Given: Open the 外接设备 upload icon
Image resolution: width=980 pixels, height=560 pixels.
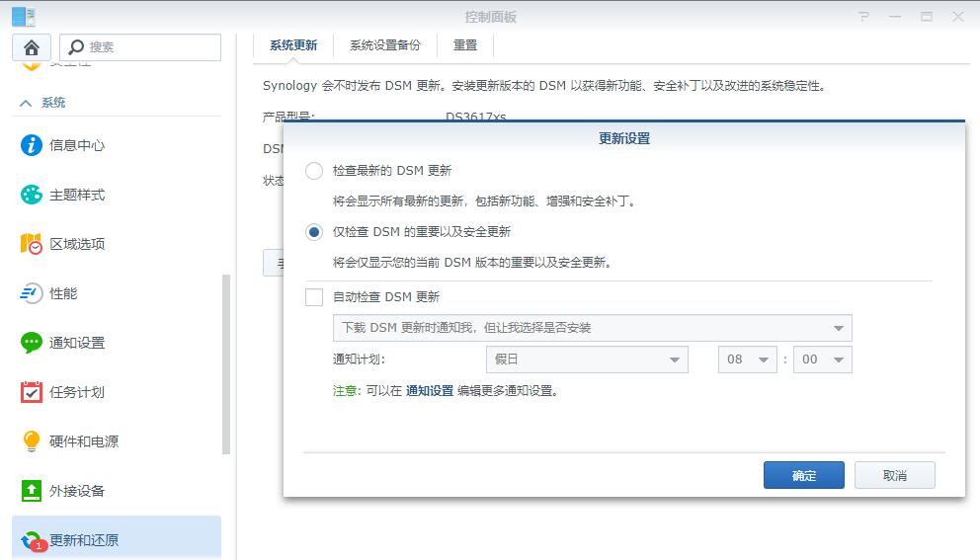Looking at the screenshot, I should (32, 491).
